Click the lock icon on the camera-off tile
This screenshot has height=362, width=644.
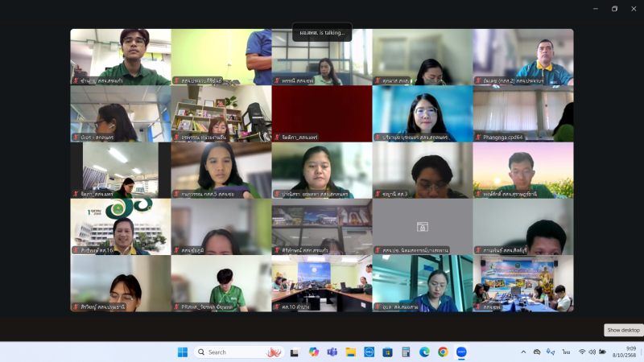pyautogui.click(x=423, y=227)
